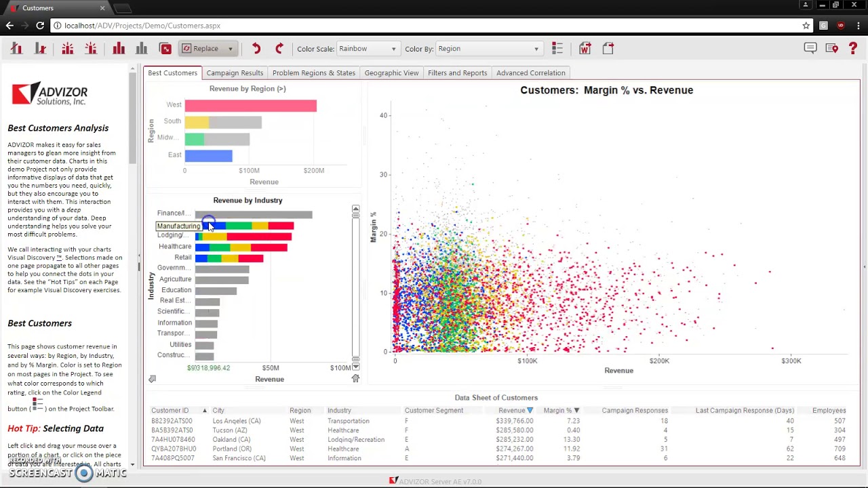Open the Chrome three-dot menu
The height and width of the screenshot is (488, 868).
coord(858,25)
